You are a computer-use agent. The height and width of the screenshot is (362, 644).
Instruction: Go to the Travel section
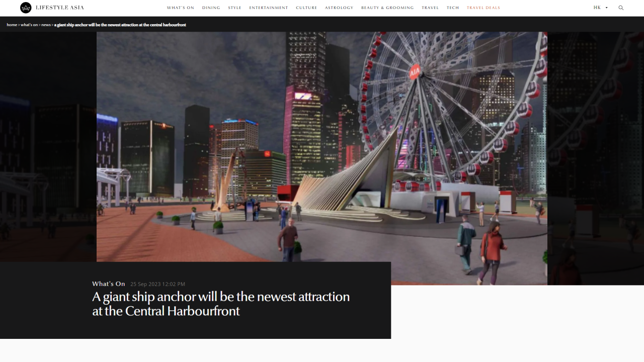point(430,8)
